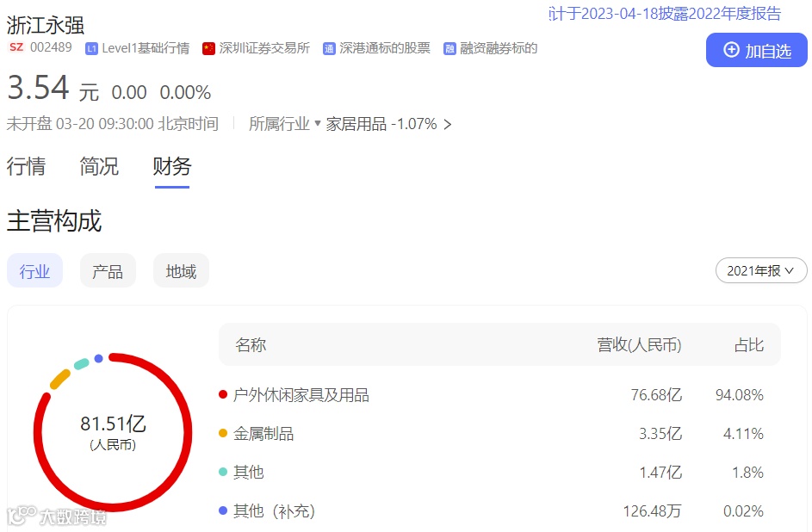The image size is (812, 532).
Task: Click the 126.48万 revenue value
Action: pyautogui.click(x=652, y=510)
